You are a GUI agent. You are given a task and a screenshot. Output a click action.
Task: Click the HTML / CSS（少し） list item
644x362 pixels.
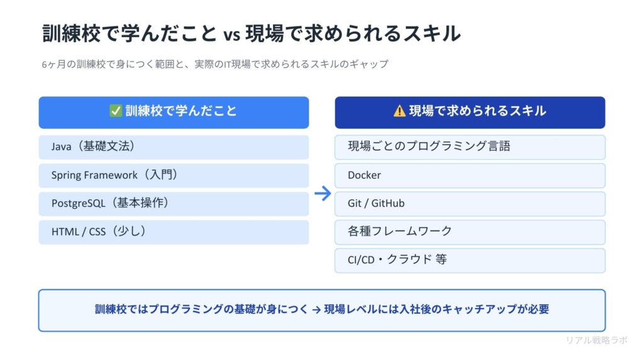tap(174, 232)
